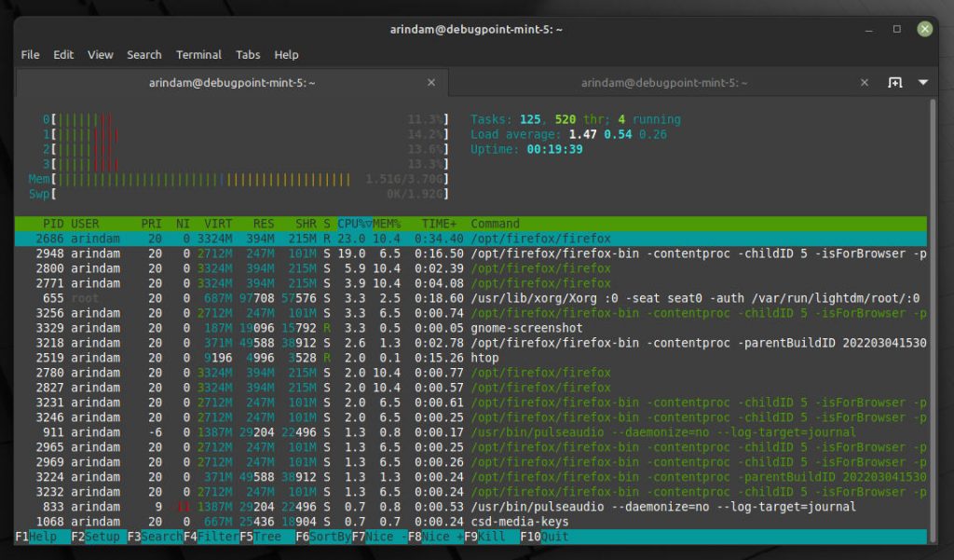Open the Tabs menu

(x=248, y=55)
